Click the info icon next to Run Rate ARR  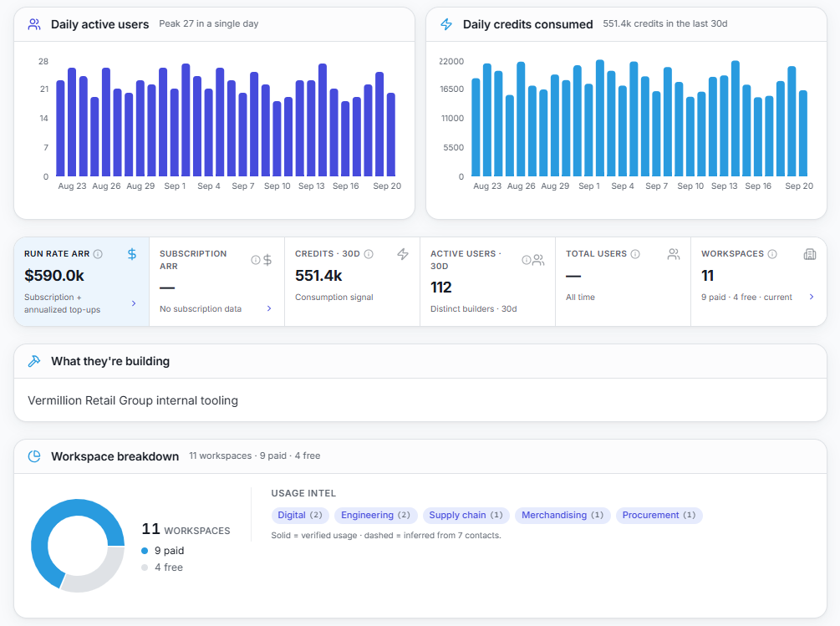(x=98, y=254)
